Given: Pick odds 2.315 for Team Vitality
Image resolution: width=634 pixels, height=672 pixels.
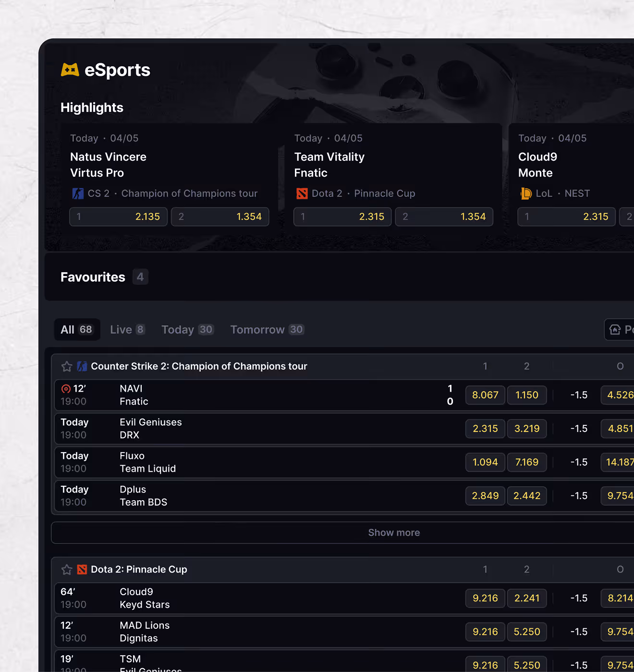Looking at the screenshot, I should coord(342,217).
